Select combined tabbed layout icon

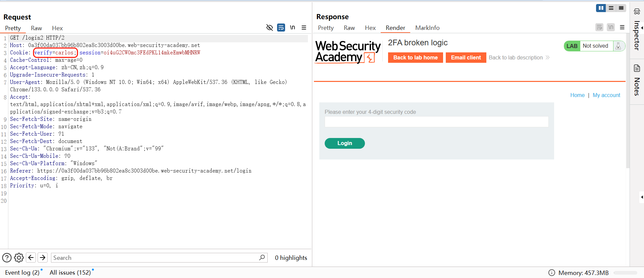click(x=621, y=8)
